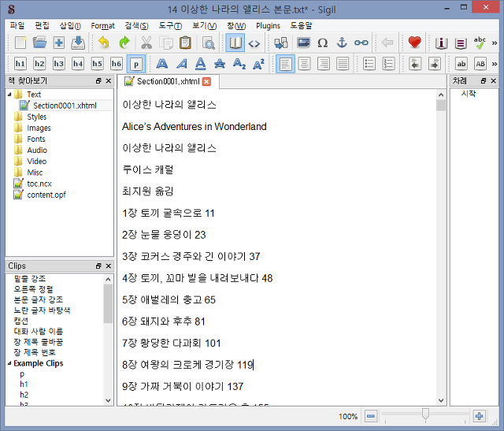Open the 파일 menu

click(17, 25)
